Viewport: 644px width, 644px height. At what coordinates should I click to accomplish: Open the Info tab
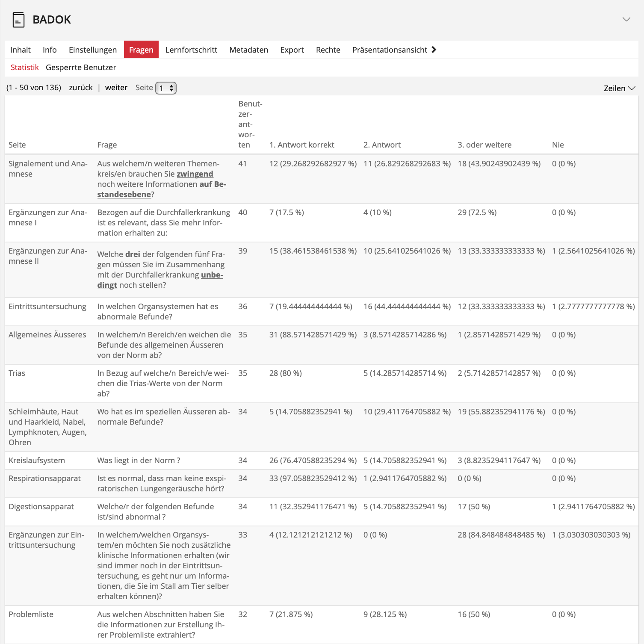[x=50, y=50]
